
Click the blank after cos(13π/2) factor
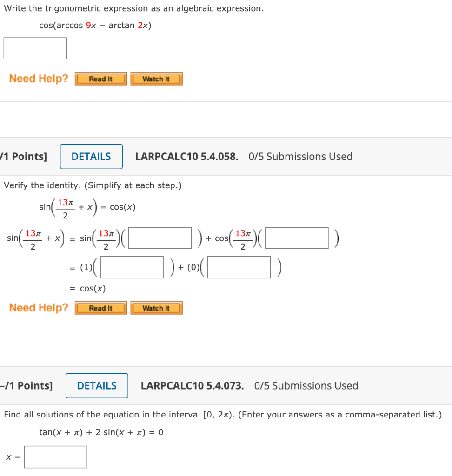click(x=296, y=238)
